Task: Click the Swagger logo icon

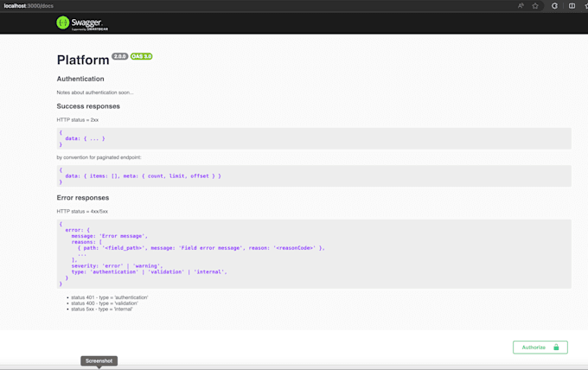Action: click(62, 22)
